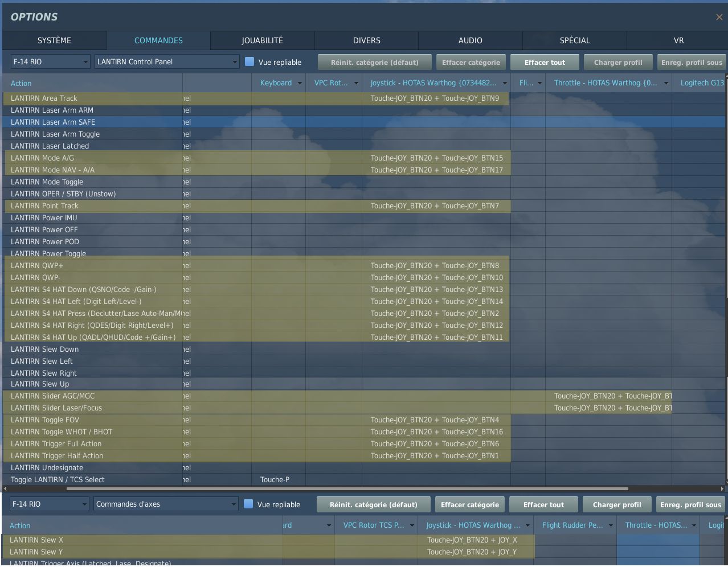The image size is (728, 567).
Task: Open the top F-14 RIO aircraft dropdown
Action: point(51,61)
